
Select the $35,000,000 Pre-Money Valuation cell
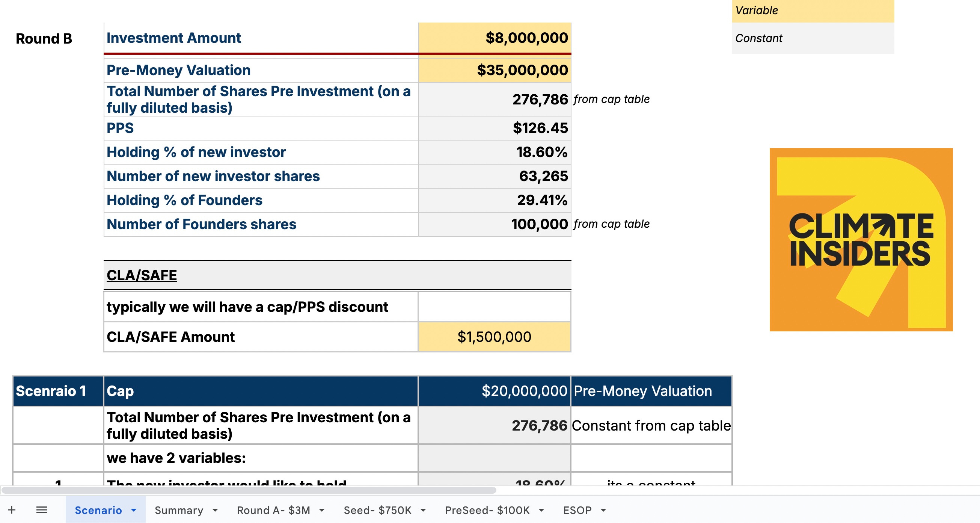[x=495, y=70]
